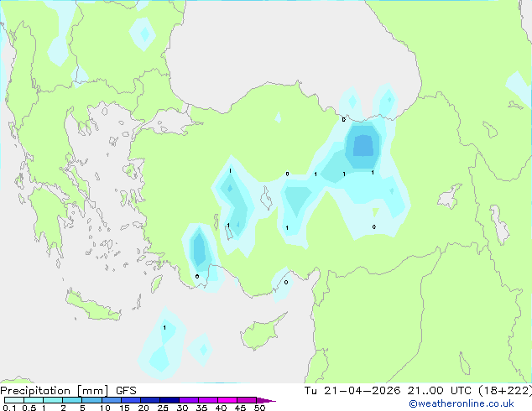Image resolution: width=532 pixels, height=411 pixels.
Task: Click the 0.1–0.5 mm legend color swatch
Action: tap(14, 400)
